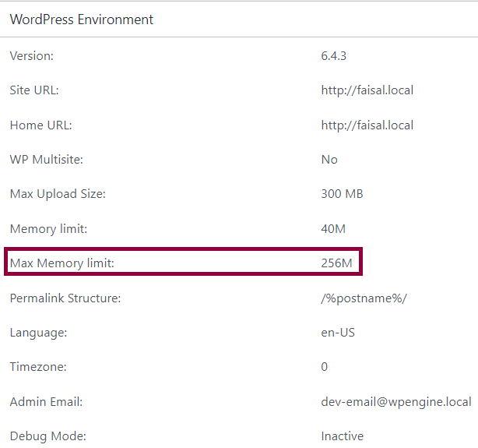Click the Home URL label
The height and width of the screenshot is (448, 478).
click(x=40, y=125)
